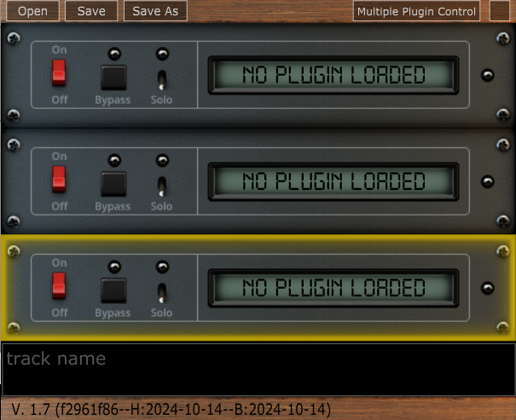The height and width of the screenshot is (420, 516).
Task: Click the Save As button
Action: coord(155,11)
